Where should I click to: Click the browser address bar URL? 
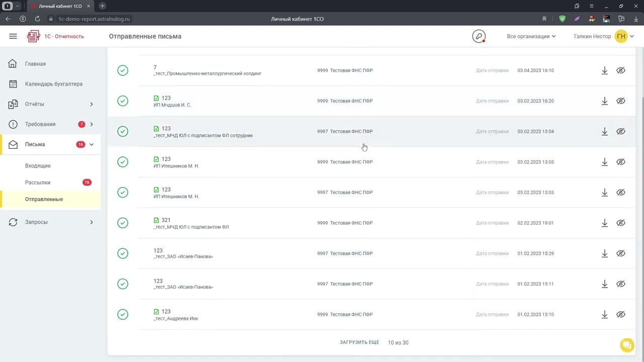(94, 19)
